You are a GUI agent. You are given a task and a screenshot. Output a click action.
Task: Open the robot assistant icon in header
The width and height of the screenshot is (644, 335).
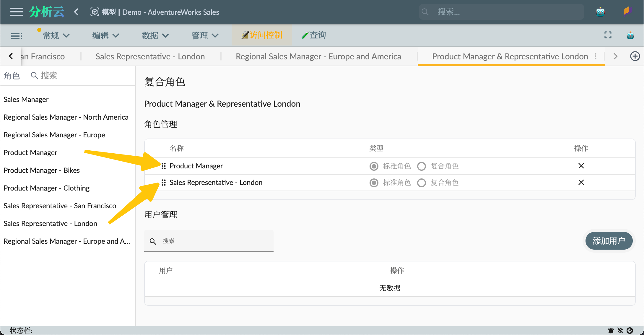click(x=600, y=12)
